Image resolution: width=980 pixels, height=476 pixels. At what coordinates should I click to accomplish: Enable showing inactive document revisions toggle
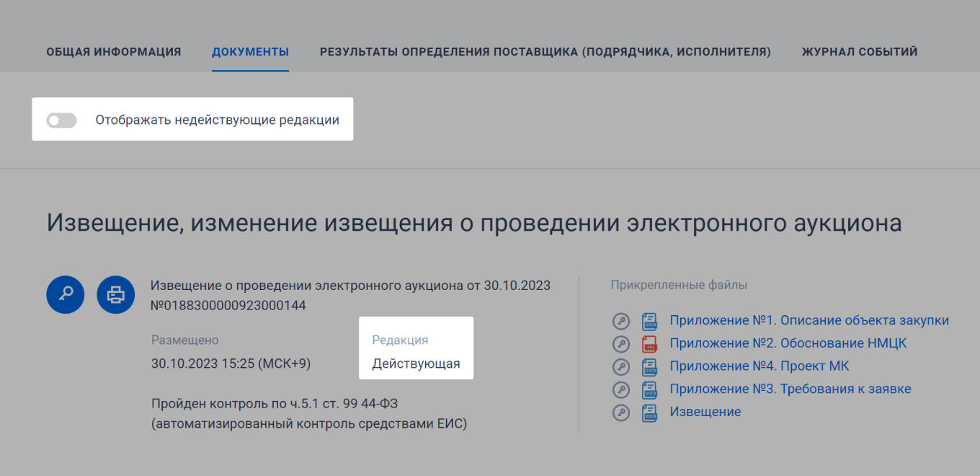click(61, 120)
